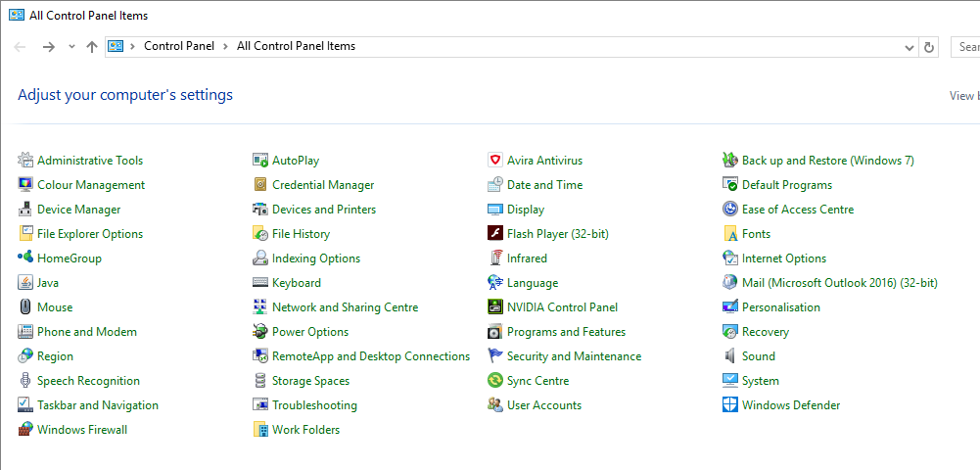Go up one level with Up arrow

pos(92,47)
